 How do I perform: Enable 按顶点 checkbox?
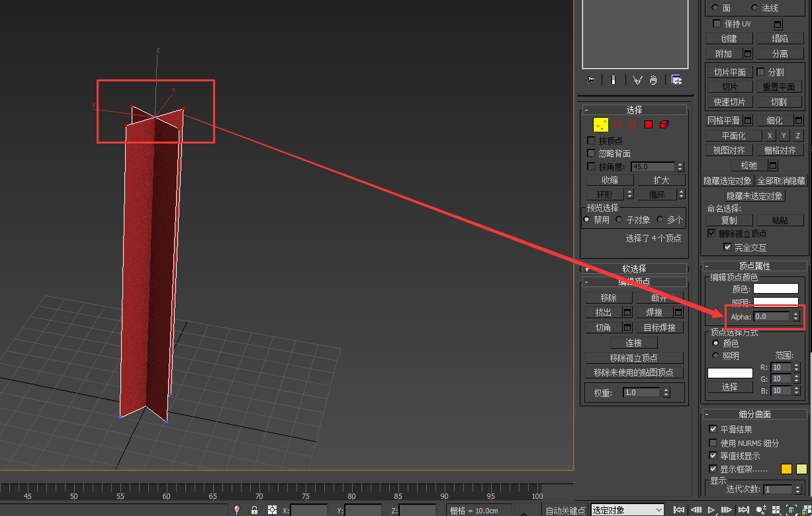[592, 141]
